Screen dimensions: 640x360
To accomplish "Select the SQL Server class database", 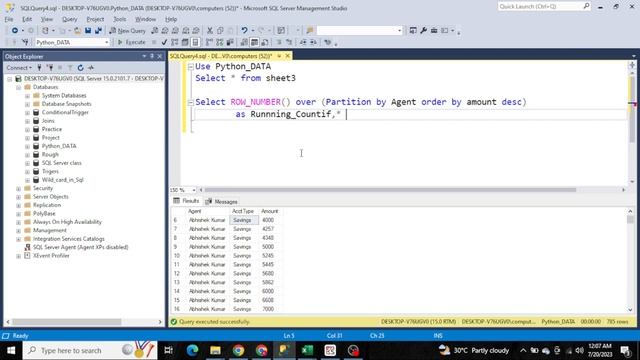I will [x=62, y=163].
